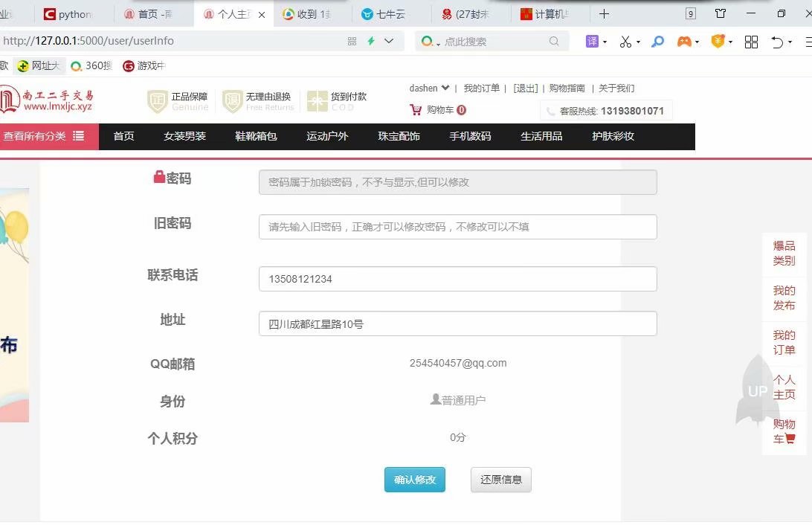Expand the dashen user dropdown
This screenshot has height=525, width=812.
click(x=429, y=88)
